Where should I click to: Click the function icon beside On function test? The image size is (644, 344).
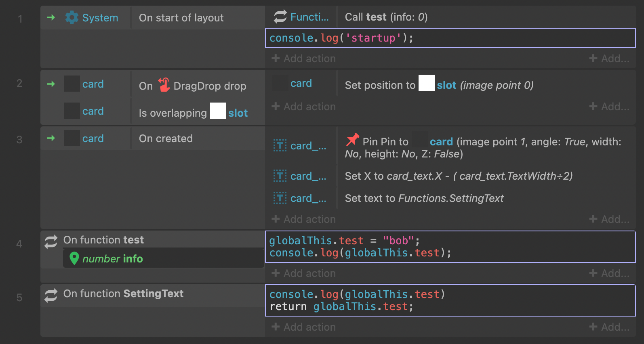pyautogui.click(x=51, y=242)
